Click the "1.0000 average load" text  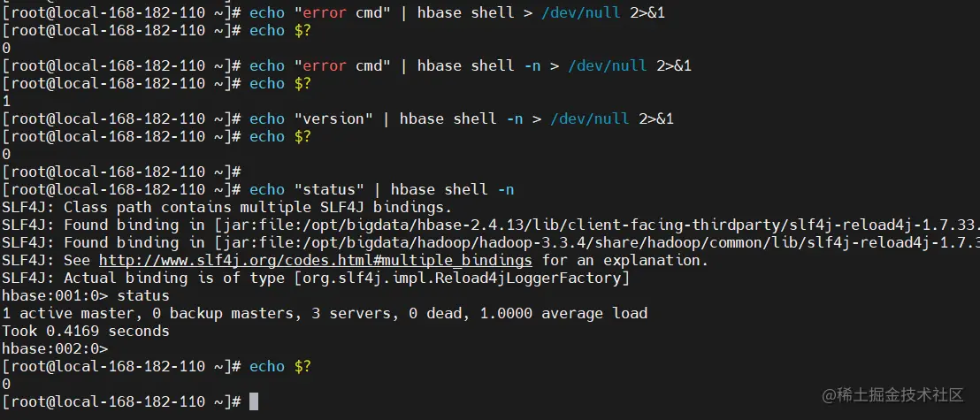point(563,312)
